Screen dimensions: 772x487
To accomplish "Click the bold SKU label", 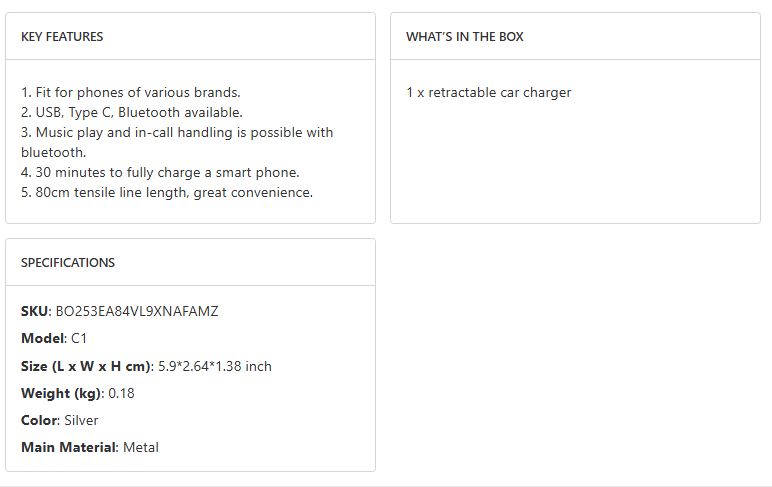I will tap(34, 311).
